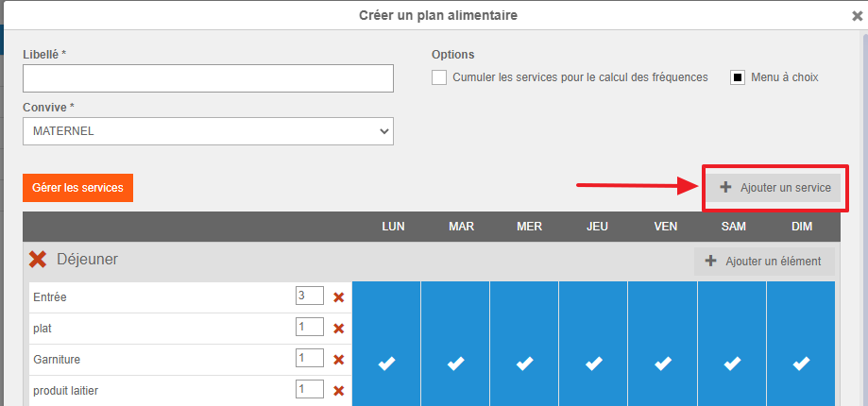Screen dimensions: 868x406
Task: Toggle the Monday (LUN) checkmark cell
Action: [386, 364]
